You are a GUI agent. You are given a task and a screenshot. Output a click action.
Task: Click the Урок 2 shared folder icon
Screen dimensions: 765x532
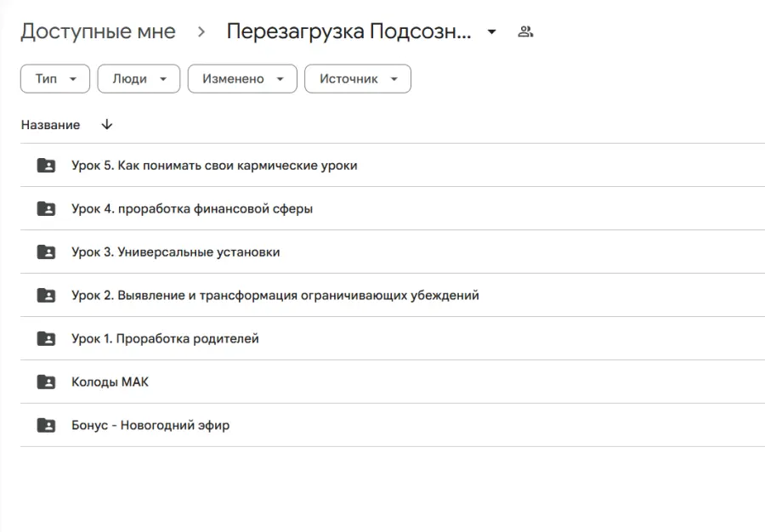click(46, 295)
